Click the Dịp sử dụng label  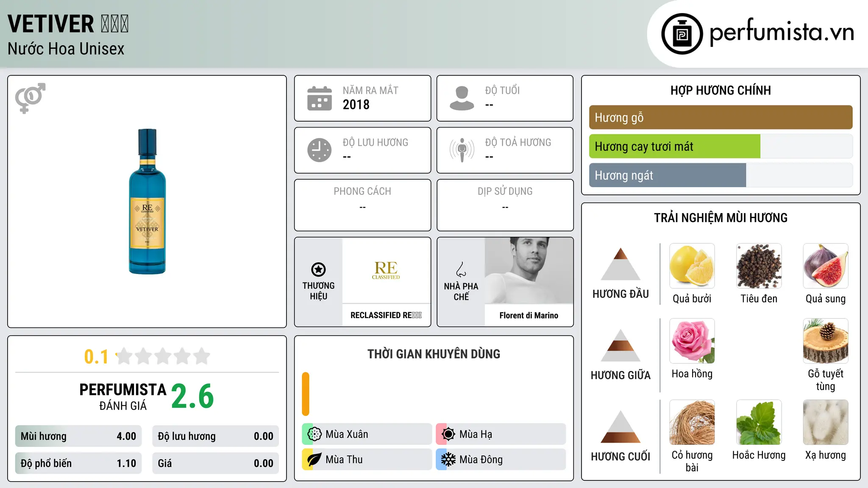tap(505, 191)
